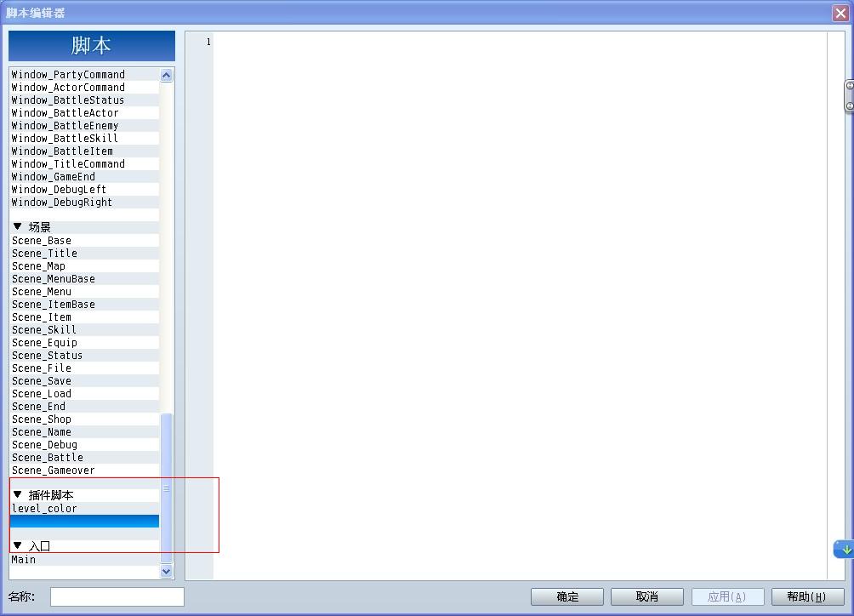Select the level_color plugin script
Screen dimensions: 854x616
(x=84, y=509)
